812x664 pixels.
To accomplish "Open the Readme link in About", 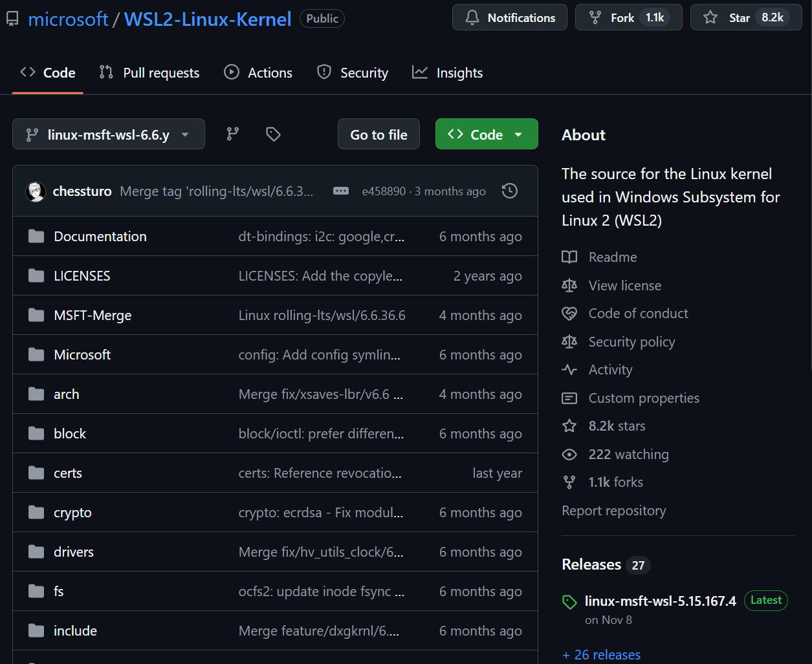I will tap(600, 257).
